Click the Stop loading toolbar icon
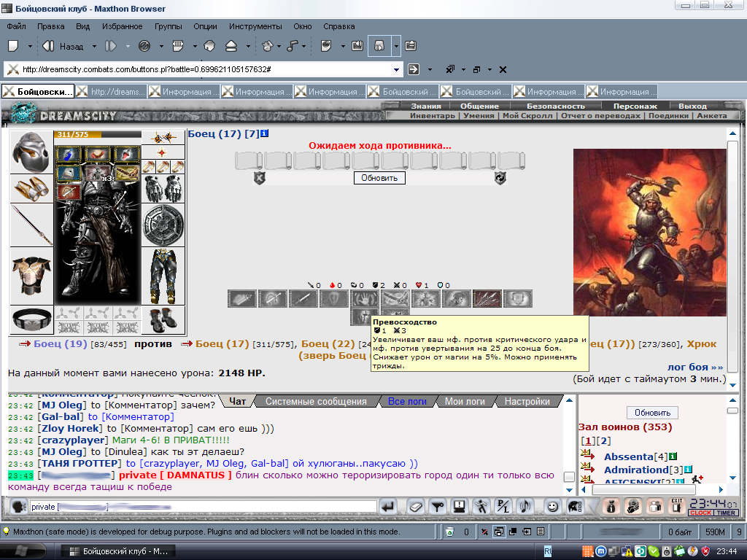The image size is (747, 560). coord(144,46)
